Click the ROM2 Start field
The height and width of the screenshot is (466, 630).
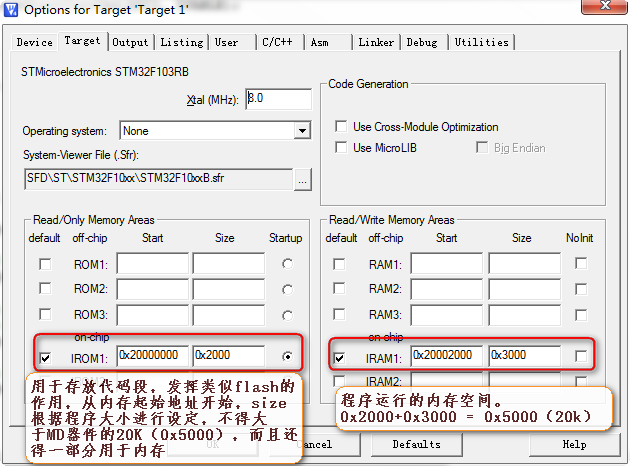click(153, 289)
